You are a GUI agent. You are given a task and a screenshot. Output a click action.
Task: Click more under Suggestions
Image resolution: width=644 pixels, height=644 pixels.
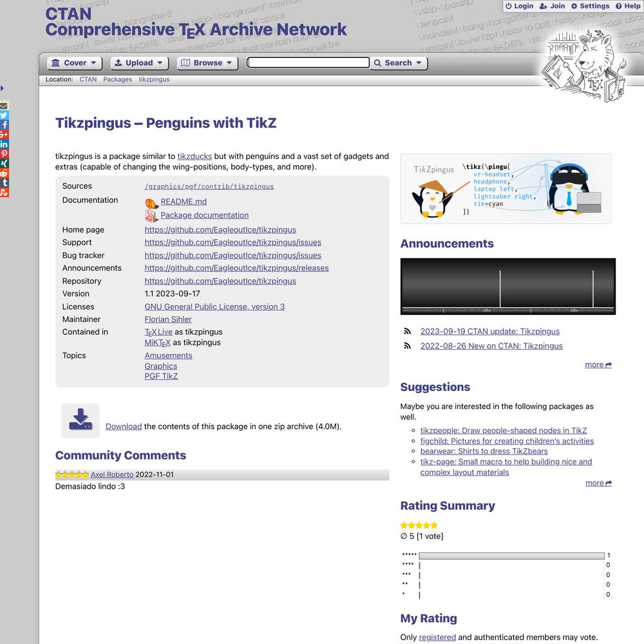(x=598, y=483)
